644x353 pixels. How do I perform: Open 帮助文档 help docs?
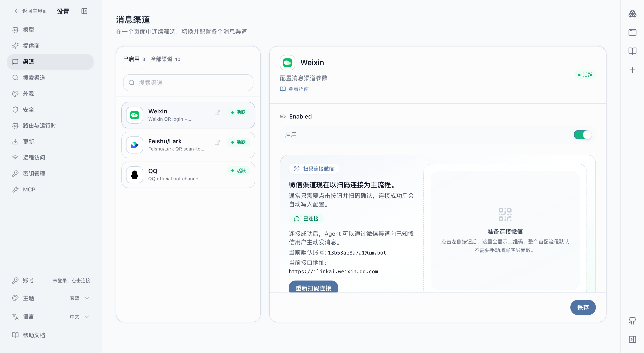pyautogui.click(x=50, y=335)
